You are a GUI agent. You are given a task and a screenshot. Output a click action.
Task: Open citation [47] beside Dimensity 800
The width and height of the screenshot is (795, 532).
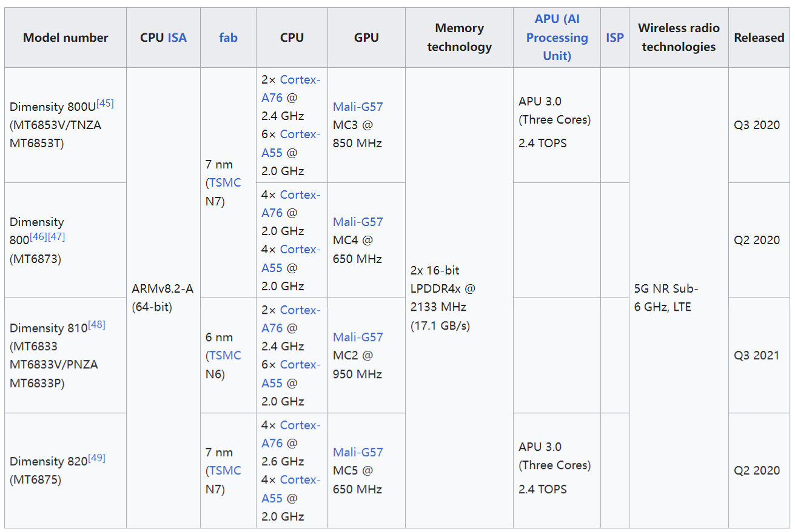click(56, 237)
